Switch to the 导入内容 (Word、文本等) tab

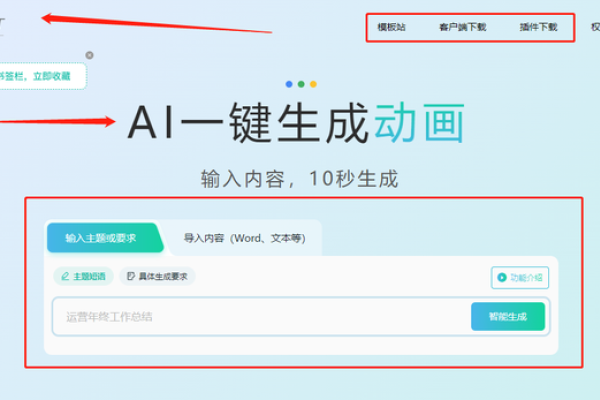(x=244, y=239)
